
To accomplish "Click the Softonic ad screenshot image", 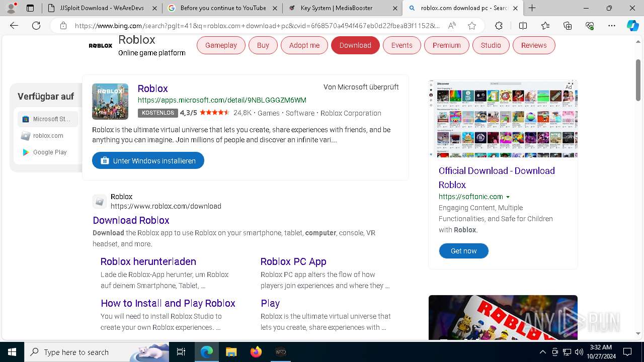I will pos(503,119).
